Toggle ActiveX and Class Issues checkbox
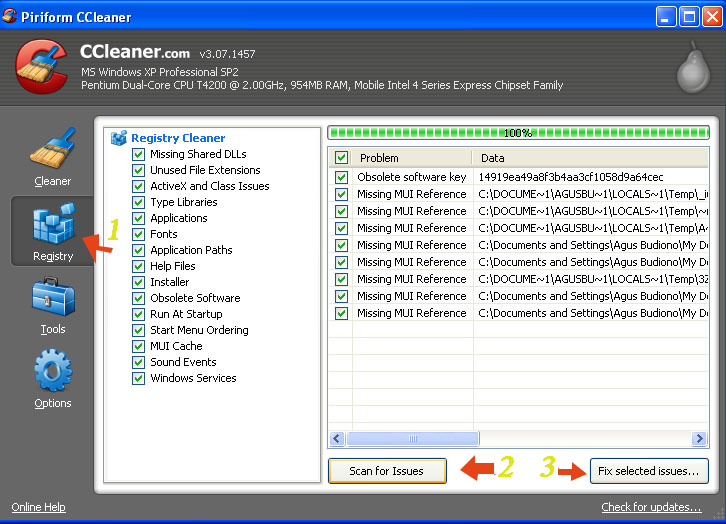Viewport: 726px width, 524px height. 138,186
